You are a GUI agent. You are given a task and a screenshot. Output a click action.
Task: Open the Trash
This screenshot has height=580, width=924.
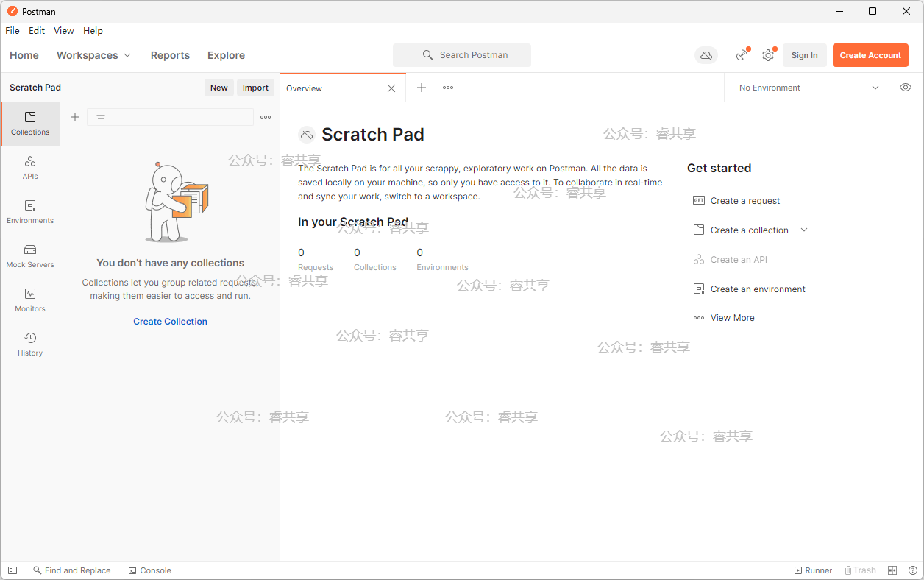(x=860, y=570)
